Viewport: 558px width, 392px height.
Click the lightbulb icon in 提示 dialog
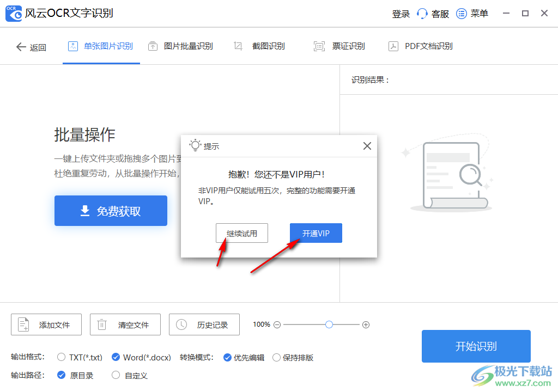(195, 145)
